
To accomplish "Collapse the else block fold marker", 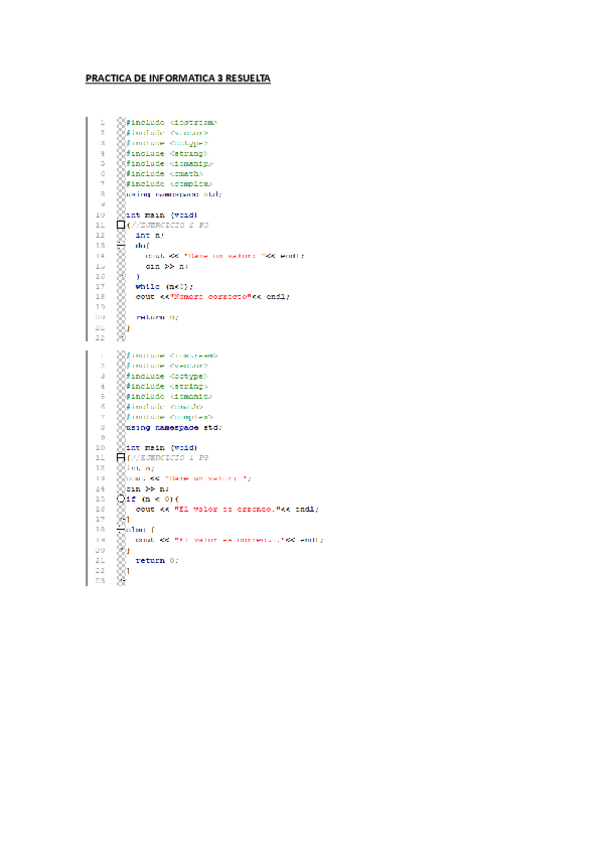I will coord(121,529).
